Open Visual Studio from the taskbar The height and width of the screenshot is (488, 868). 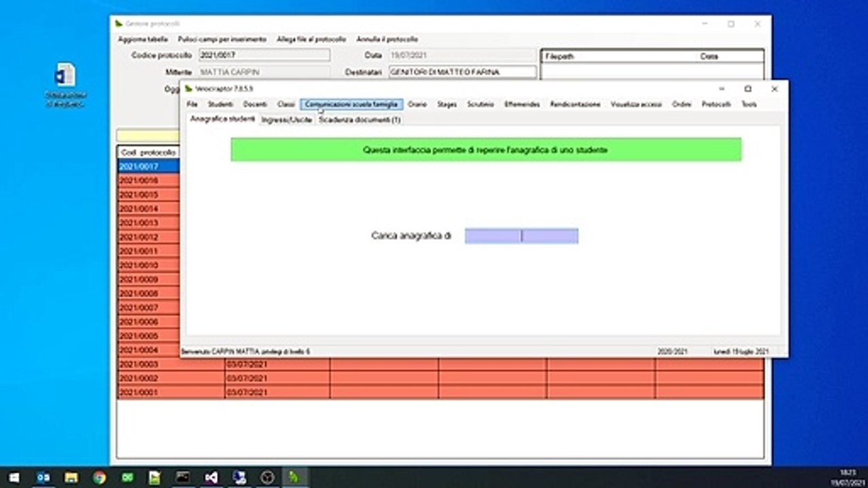(211, 477)
